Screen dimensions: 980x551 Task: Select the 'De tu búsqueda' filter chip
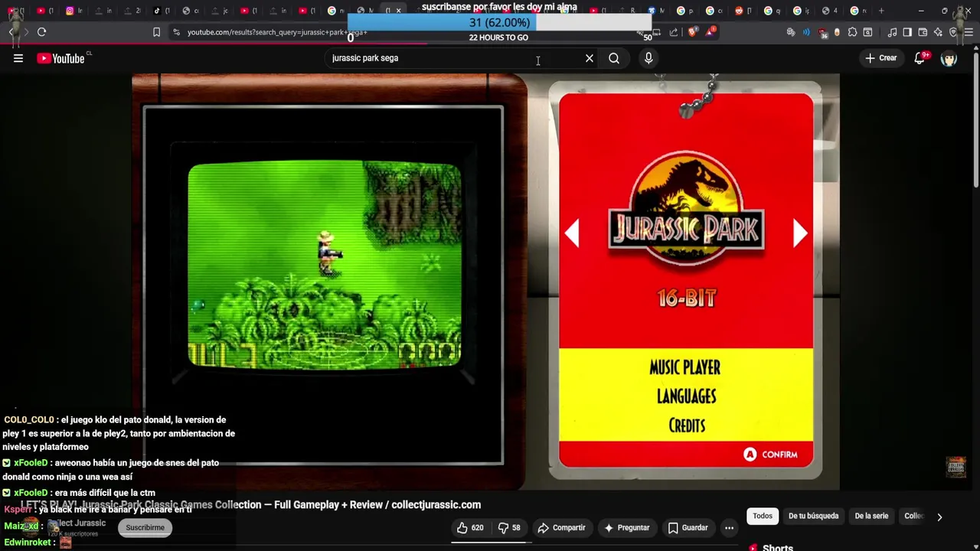click(814, 516)
